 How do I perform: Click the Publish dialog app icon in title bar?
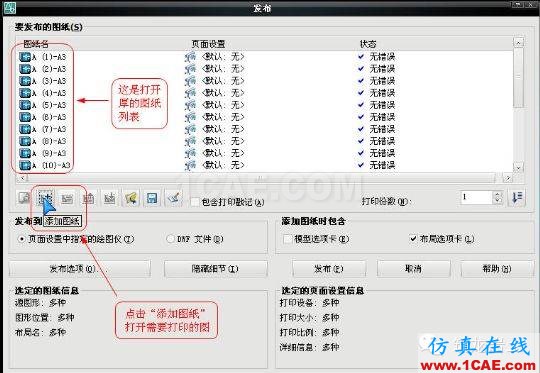point(9,8)
